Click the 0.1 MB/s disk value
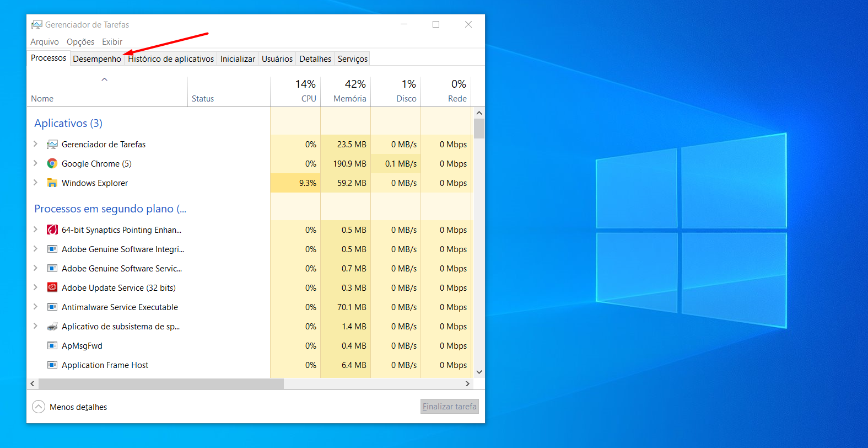Screen dimensions: 868x448 click(x=401, y=164)
